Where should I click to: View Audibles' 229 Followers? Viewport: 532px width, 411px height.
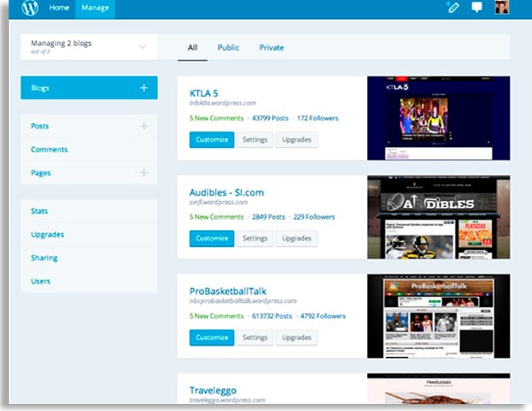click(x=314, y=217)
